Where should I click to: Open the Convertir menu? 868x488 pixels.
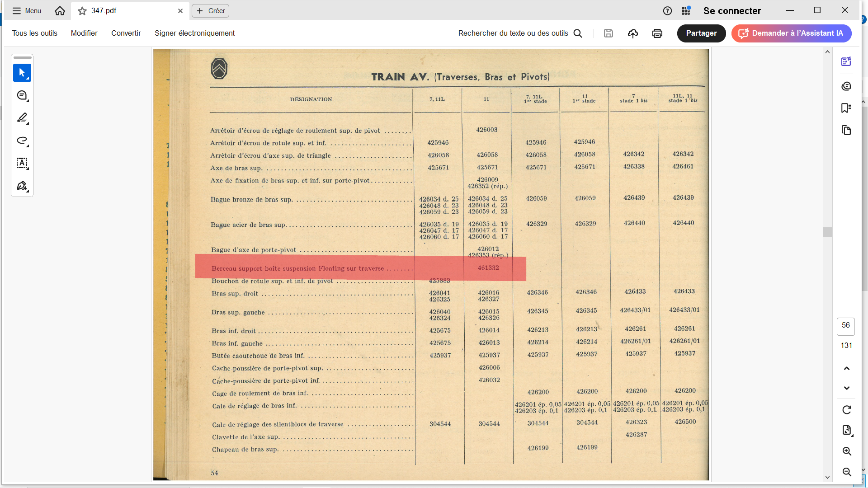[126, 33]
